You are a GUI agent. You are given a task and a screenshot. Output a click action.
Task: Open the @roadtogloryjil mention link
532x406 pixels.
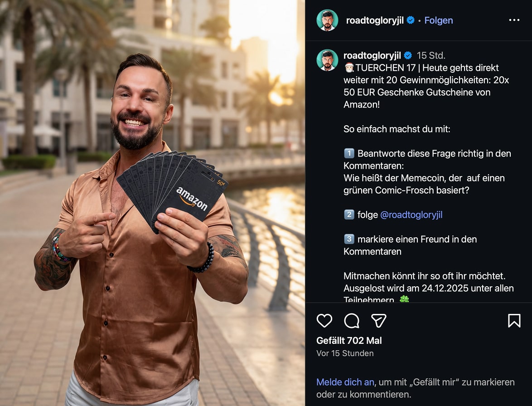(x=411, y=215)
